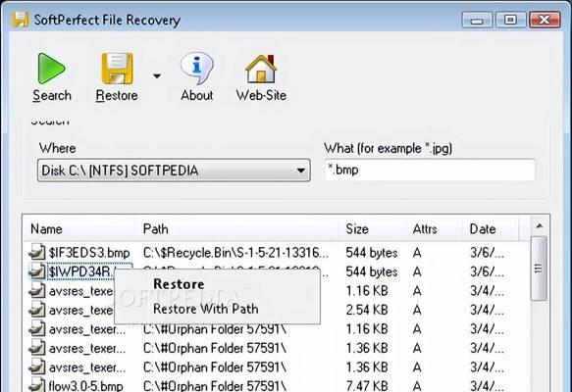Maximize the SoftPerfect File Recovery window
Viewport: 572px width, 392px height.
[x=510, y=20]
